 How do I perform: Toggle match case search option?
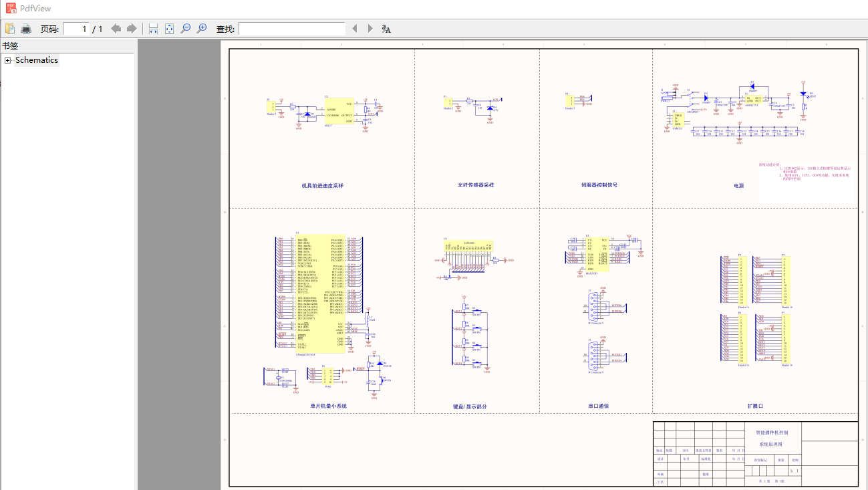tap(386, 29)
